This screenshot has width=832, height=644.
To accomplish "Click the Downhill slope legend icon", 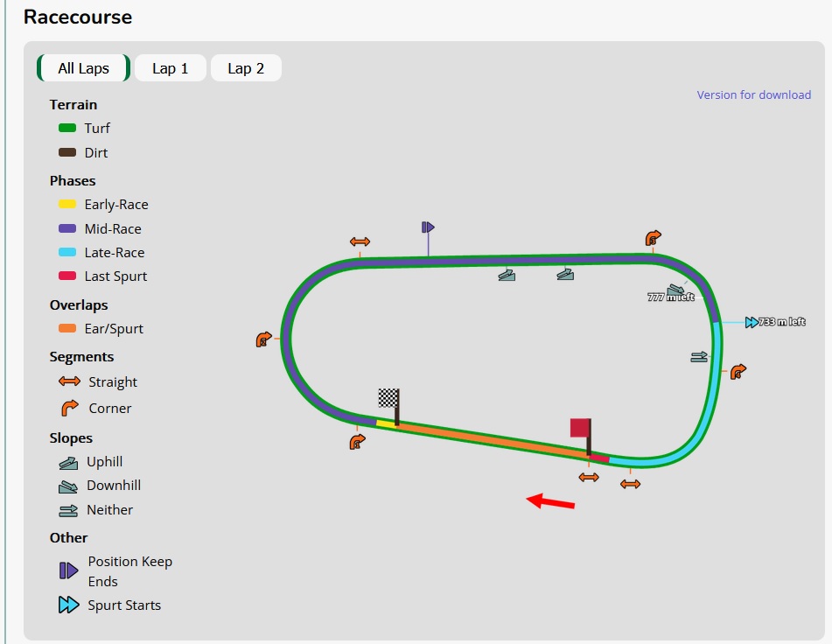I will 68,486.
